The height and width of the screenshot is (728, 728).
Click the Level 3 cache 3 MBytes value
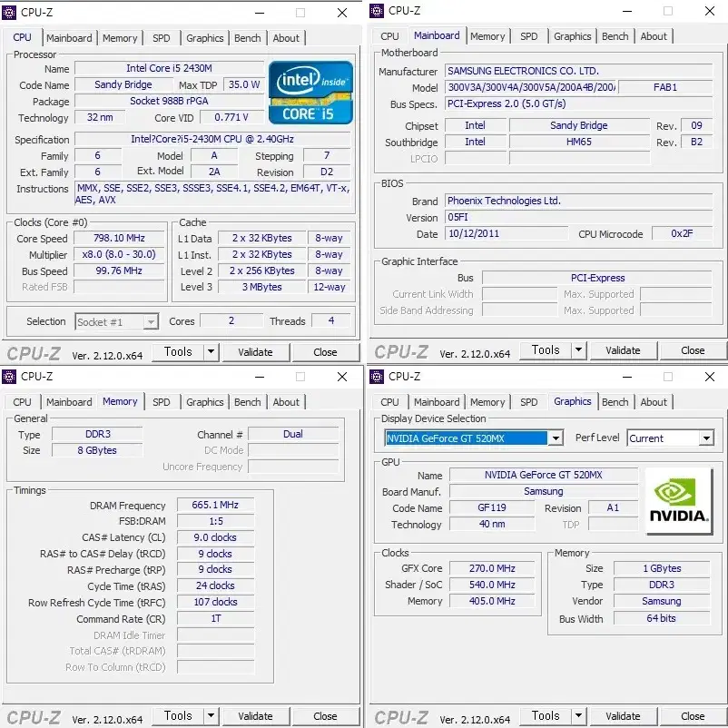click(x=261, y=287)
